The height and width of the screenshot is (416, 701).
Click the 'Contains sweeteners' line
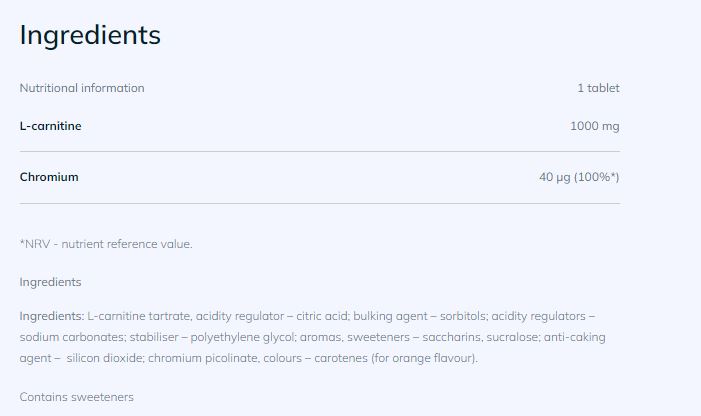tap(76, 397)
